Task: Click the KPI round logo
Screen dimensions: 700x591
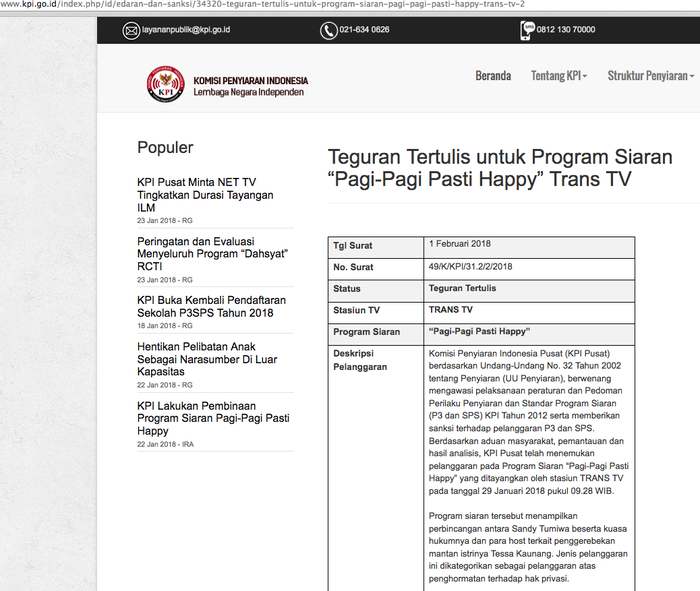Action: tap(166, 84)
